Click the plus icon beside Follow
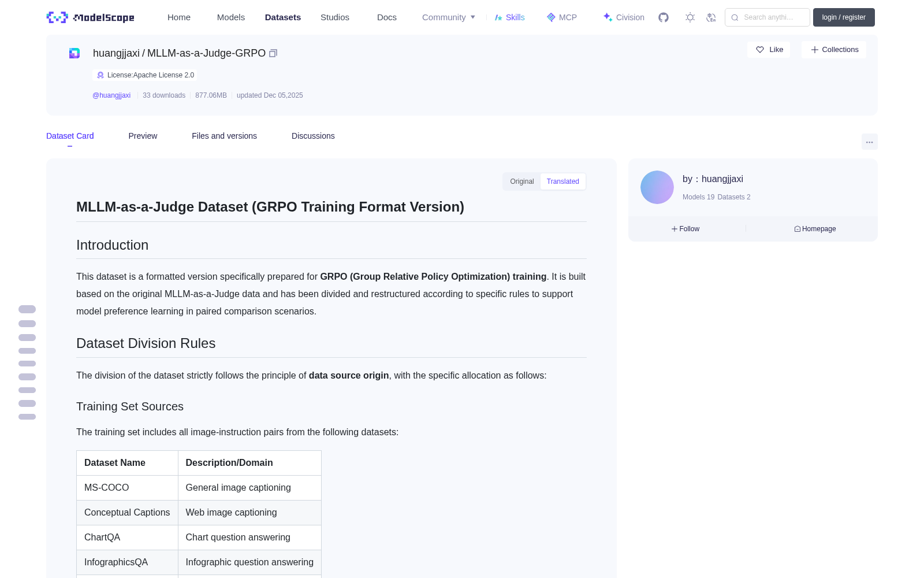 [x=675, y=229]
